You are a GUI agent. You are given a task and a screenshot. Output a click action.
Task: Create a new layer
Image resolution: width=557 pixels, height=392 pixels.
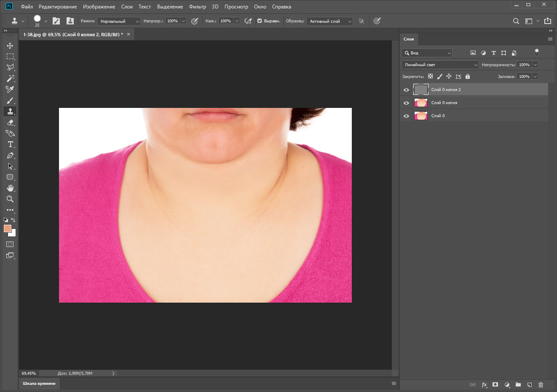pyautogui.click(x=530, y=385)
